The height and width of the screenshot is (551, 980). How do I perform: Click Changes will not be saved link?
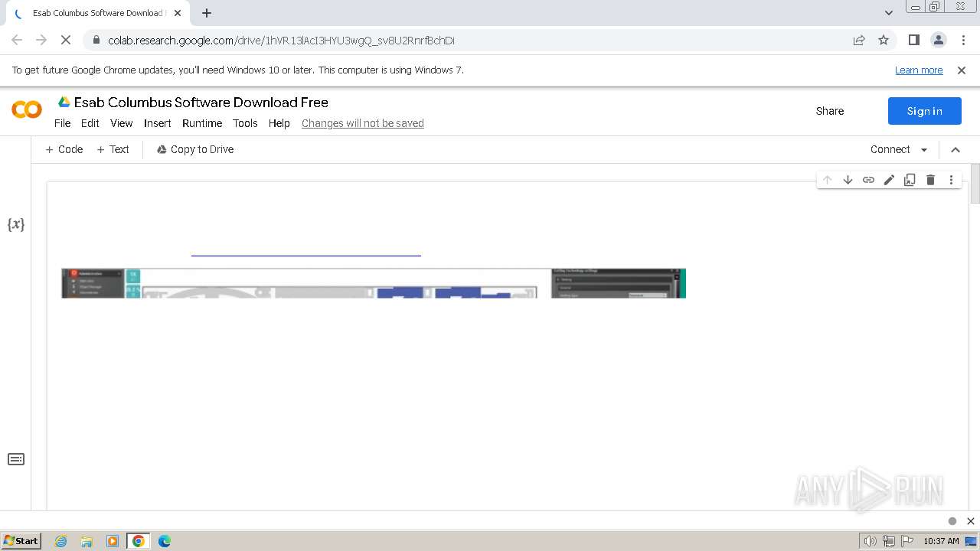tap(363, 123)
